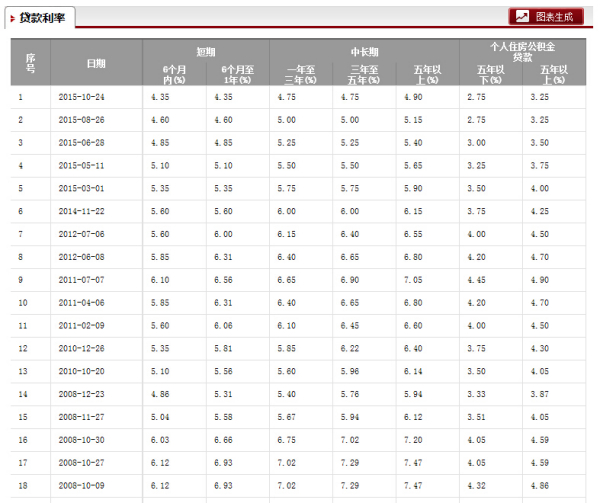Image resolution: width=600 pixels, height=503 pixels.
Task: Click the chart icon on 图表生成 button
Action: point(522,17)
